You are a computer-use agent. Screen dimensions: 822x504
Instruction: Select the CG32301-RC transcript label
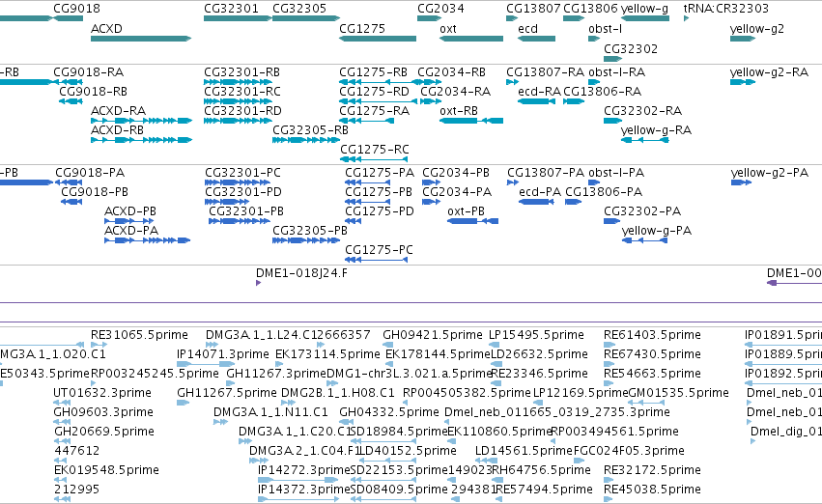[242, 92]
